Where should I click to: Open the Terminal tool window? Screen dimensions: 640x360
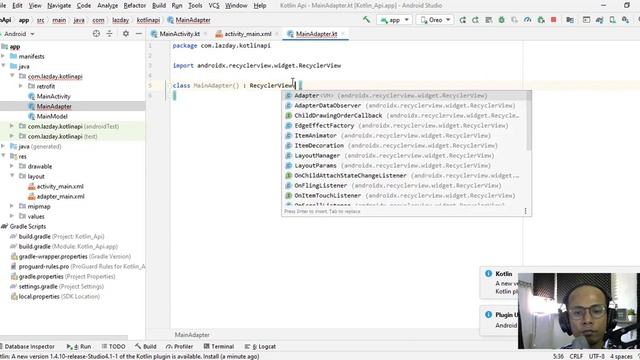click(219, 346)
